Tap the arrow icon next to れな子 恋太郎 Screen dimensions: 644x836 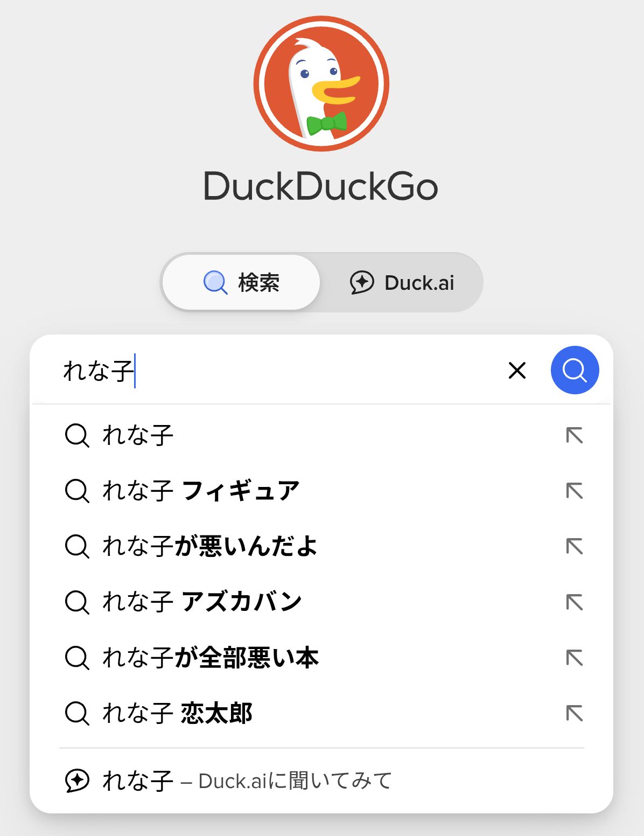click(x=575, y=713)
